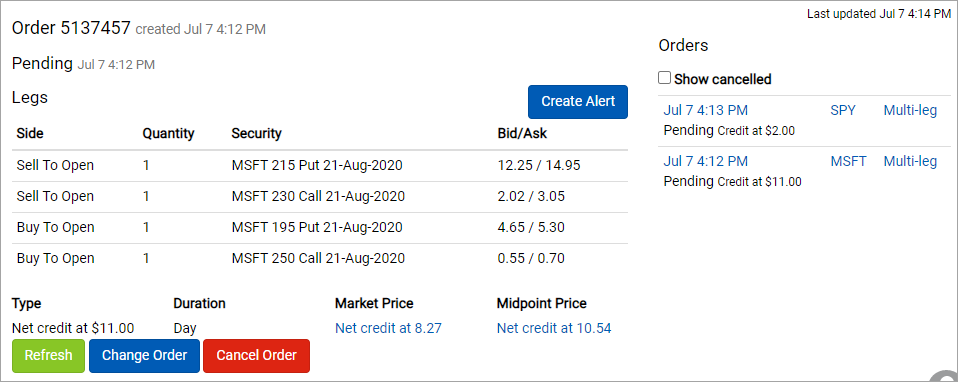Enable the Show cancelled checkbox
The height and width of the screenshot is (382, 958).
[664, 78]
